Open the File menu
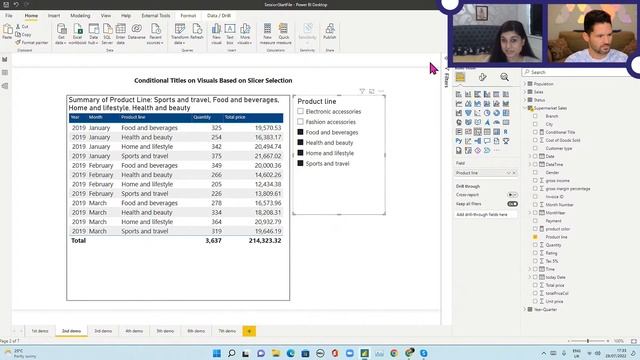The image size is (640, 360). pyautogui.click(x=9, y=16)
